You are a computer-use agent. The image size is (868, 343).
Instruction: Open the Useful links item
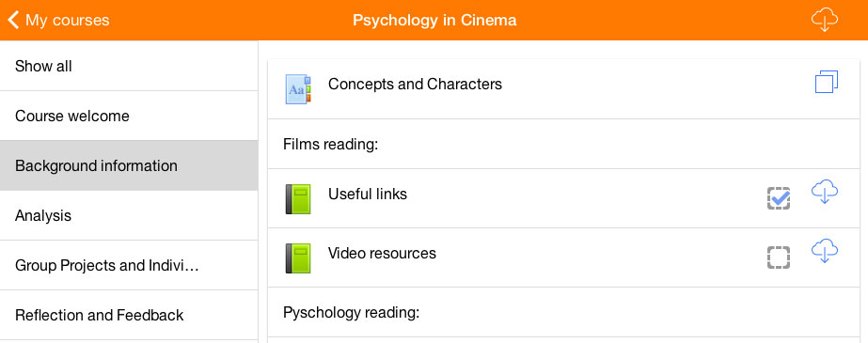(368, 195)
